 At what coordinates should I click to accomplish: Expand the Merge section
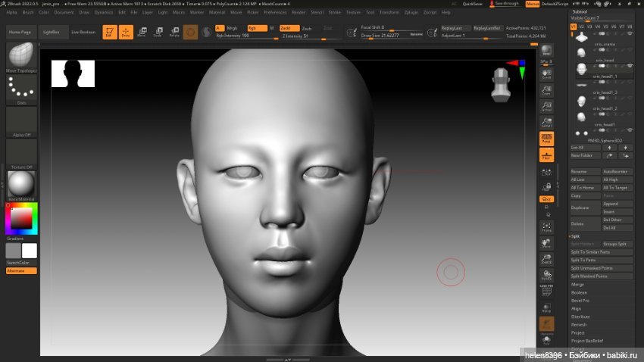(577, 284)
